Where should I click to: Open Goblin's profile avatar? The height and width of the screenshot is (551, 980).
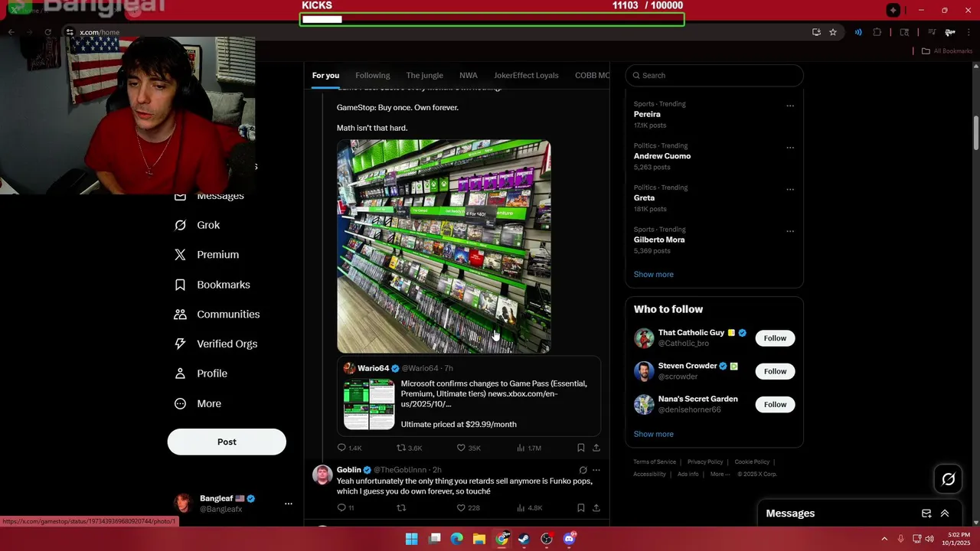322,474
